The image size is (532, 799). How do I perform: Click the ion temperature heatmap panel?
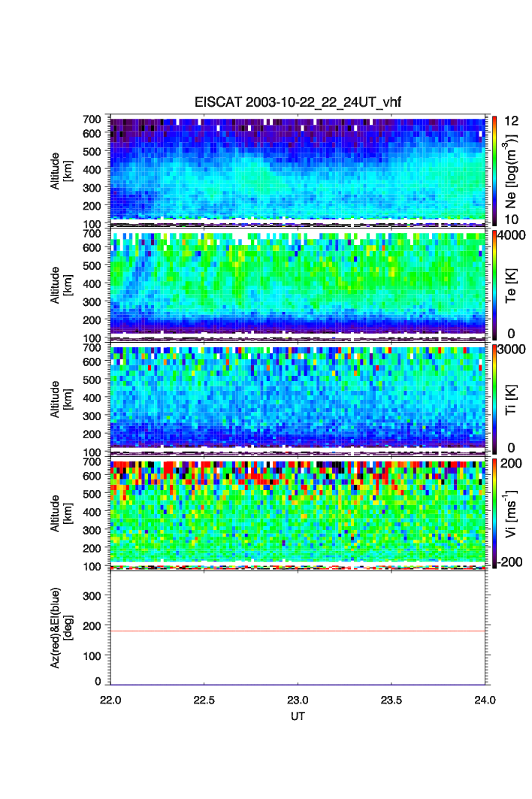[298, 398]
